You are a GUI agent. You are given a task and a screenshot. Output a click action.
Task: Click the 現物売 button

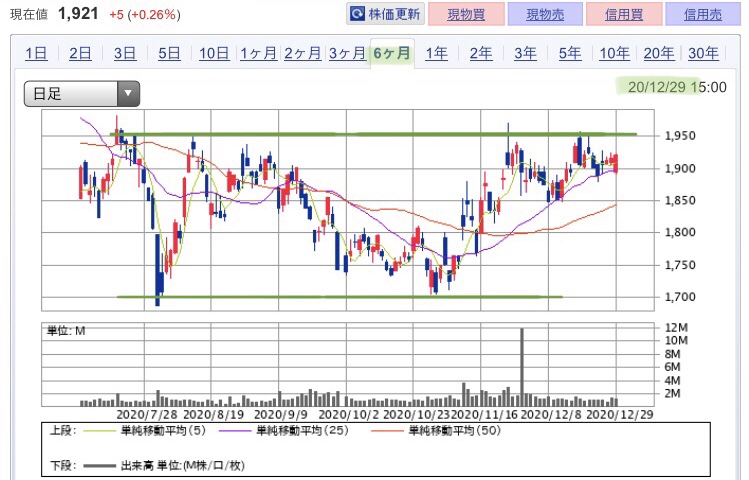545,14
